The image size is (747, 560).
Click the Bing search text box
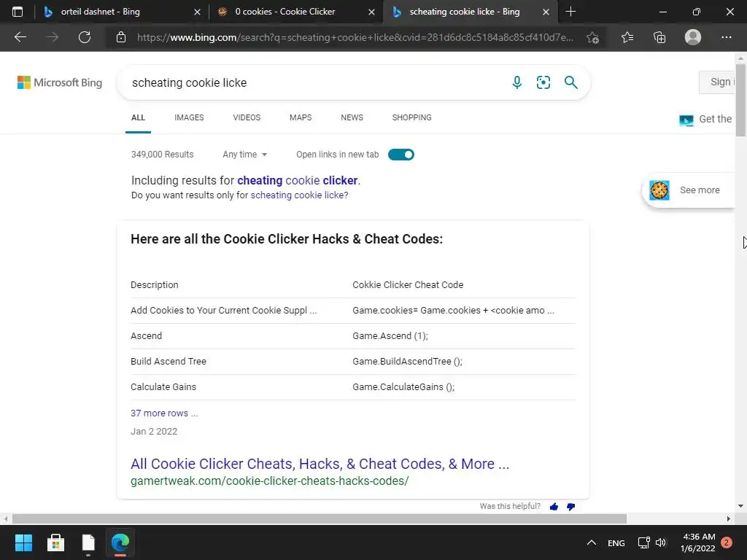[314, 82]
